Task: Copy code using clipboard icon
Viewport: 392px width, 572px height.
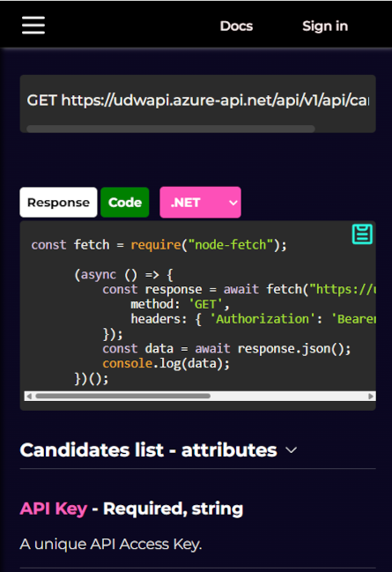Action: tap(362, 234)
